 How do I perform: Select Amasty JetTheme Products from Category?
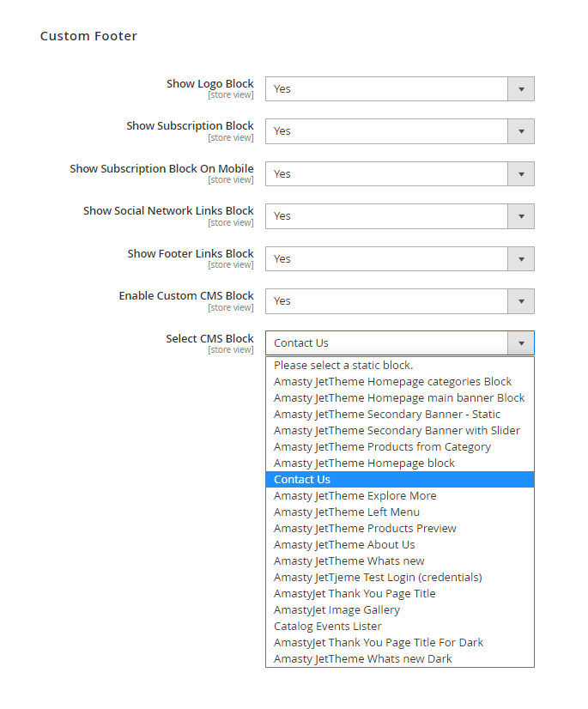pos(382,447)
